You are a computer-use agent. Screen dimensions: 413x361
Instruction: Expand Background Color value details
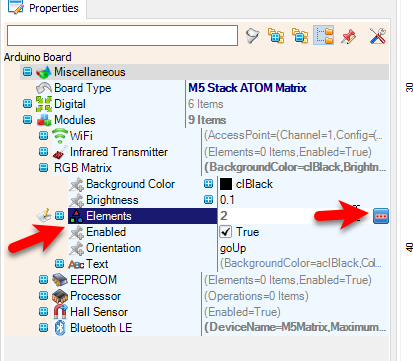[208, 184]
